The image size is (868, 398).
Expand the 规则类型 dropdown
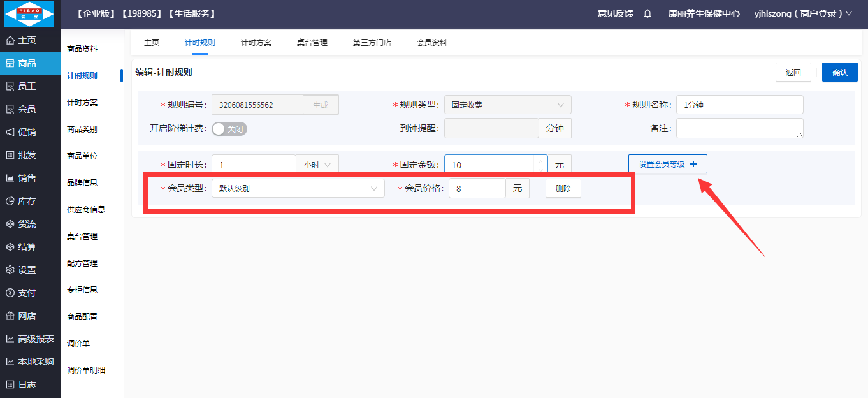507,105
